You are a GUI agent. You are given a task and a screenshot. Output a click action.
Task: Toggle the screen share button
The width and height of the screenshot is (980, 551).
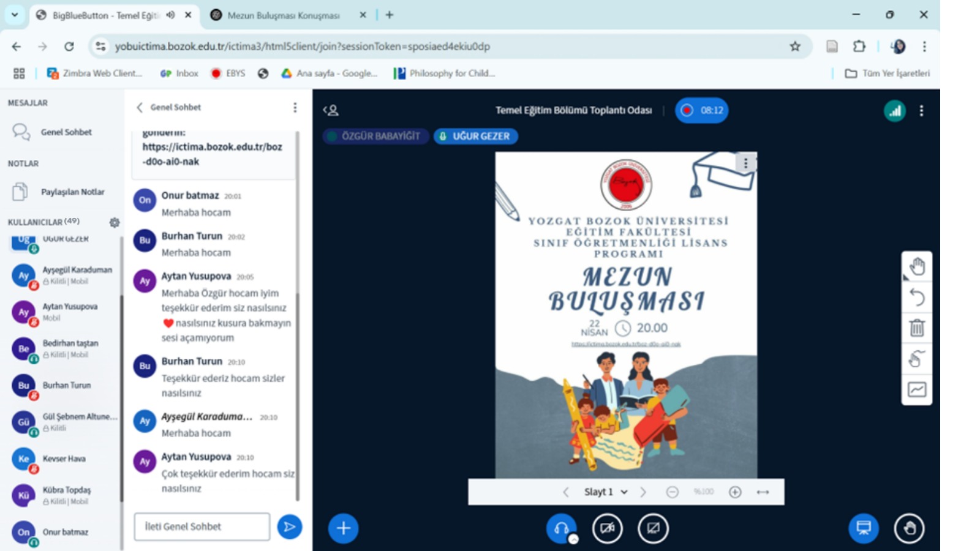pyautogui.click(x=654, y=528)
